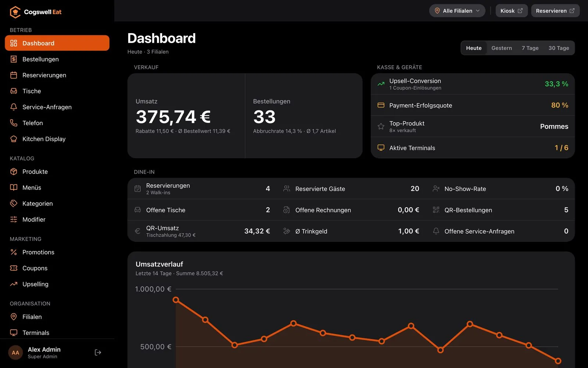The image size is (588, 368).
Task: Click the Offene Rechnungen document icon
Action: pyautogui.click(x=287, y=210)
